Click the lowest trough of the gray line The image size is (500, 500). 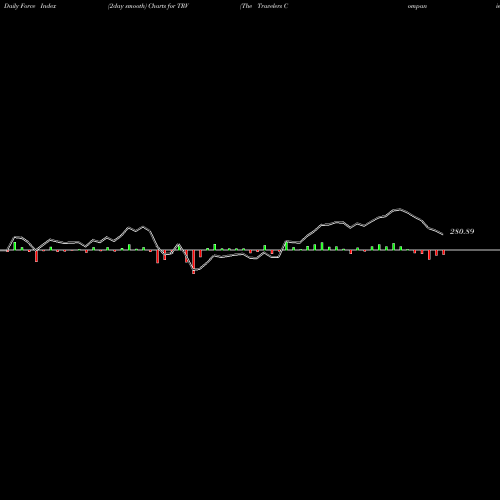point(194,270)
